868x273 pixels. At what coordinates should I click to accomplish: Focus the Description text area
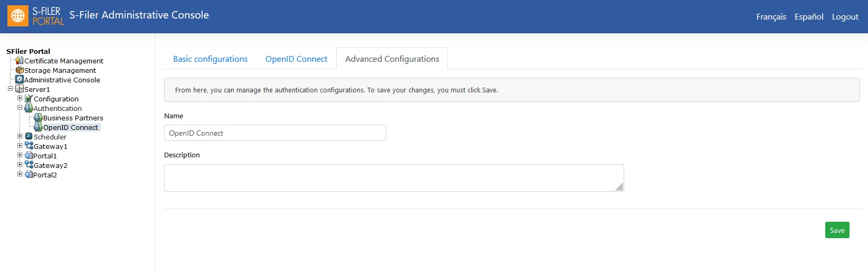(394, 178)
